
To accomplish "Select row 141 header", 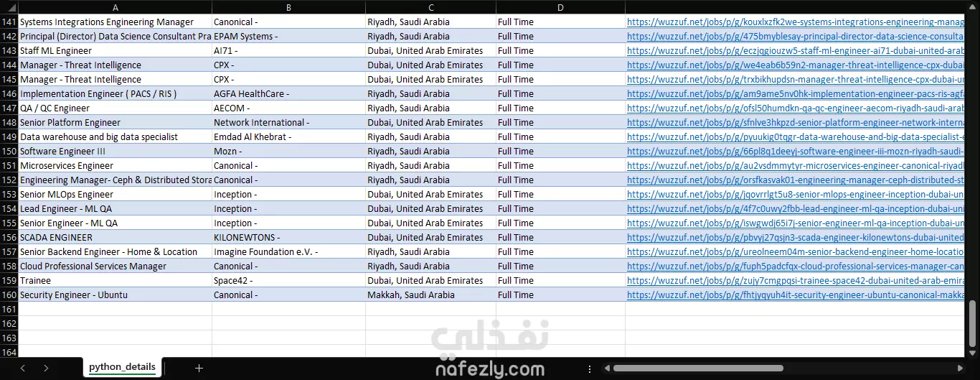I will pyautogui.click(x=9, y=22).
